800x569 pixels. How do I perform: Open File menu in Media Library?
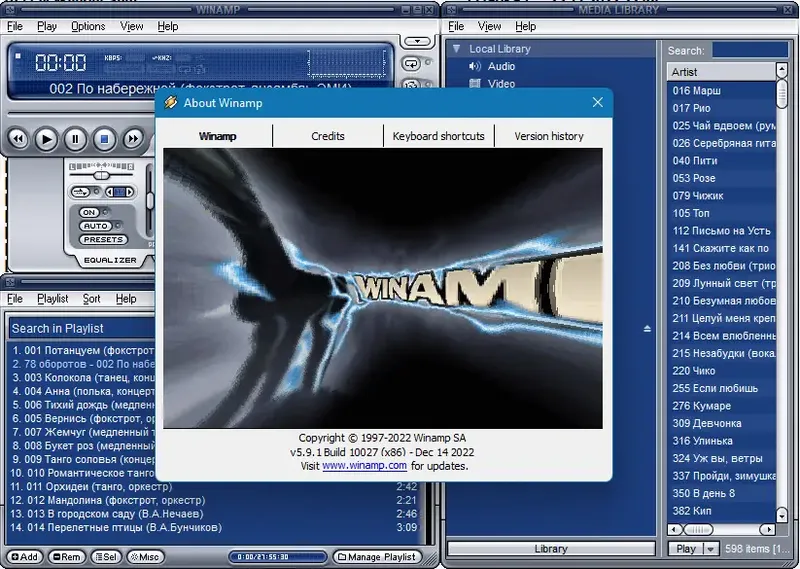[456, 26]
